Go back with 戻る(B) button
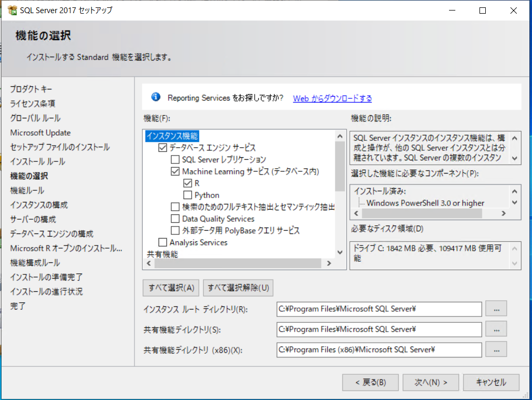Image resolution: width=532 pixels, height=400 pixels. pyautogui.click(x=370, y=382)
